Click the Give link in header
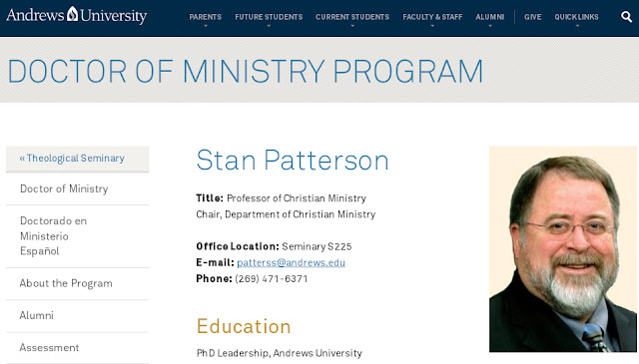639x364 pixels. [x=532, y=17]
